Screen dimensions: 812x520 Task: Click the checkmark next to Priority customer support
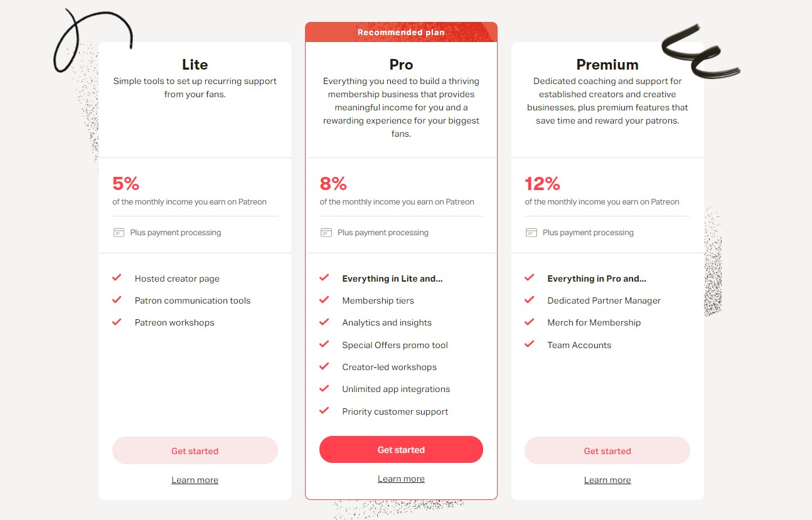point(324,411)
